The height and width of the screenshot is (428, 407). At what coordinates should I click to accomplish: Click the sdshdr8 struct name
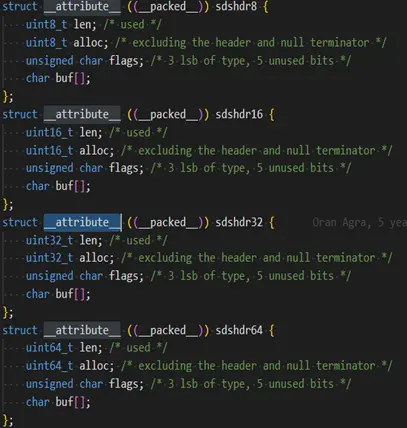[x=236, y=6]
